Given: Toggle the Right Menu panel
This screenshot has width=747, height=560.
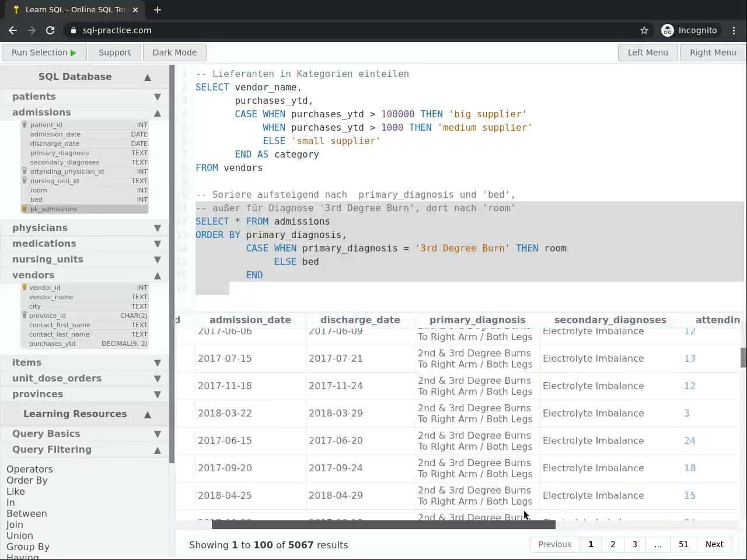Looking at the screenshot, I should (713, 52).
